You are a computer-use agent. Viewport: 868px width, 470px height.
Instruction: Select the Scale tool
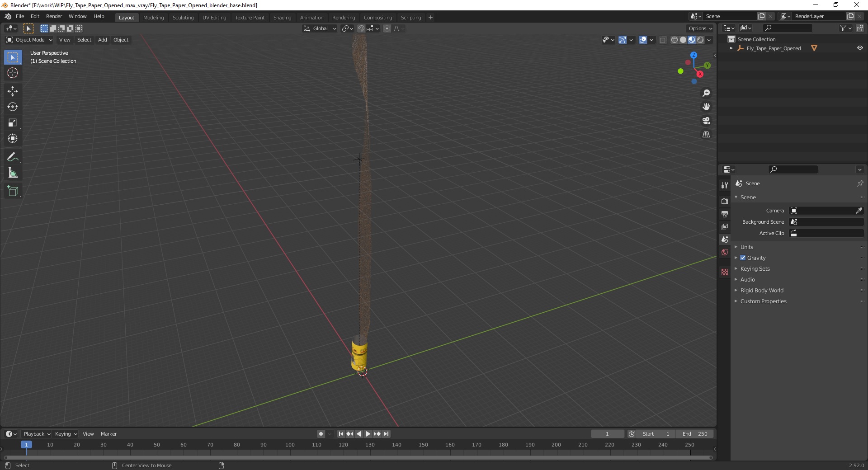coord(13,123)
